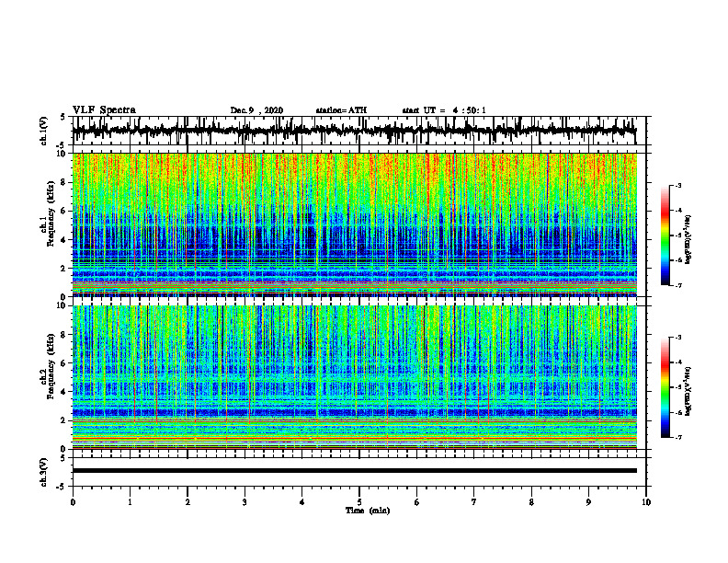This screenshot has width=728, height=563.
Task: Click the ch.2 spectrogram plot
Action: coord(354,377)
